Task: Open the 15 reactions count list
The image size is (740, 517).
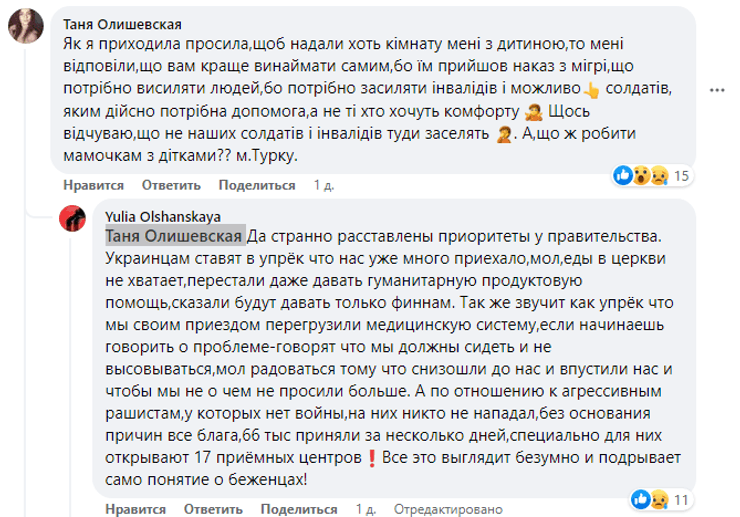Action: point(684,176)
